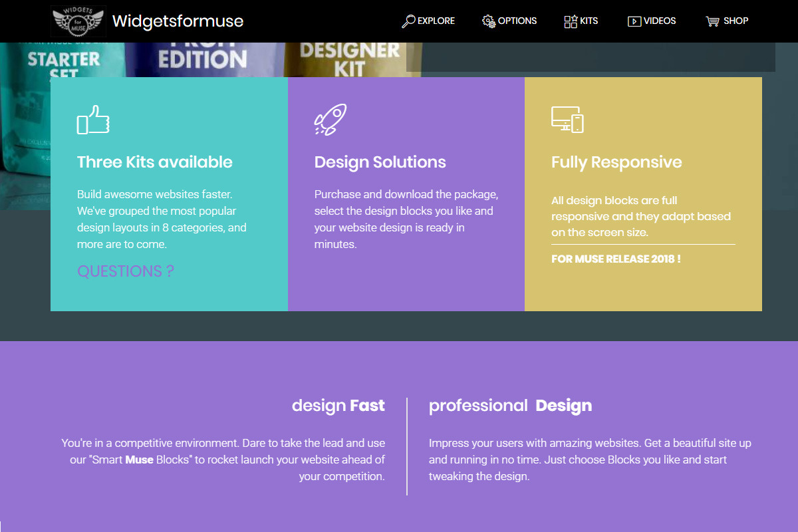Open the VIDEOS menu item
The width and height of the screenshot is (798, 532).
click(x=660, y=21)
